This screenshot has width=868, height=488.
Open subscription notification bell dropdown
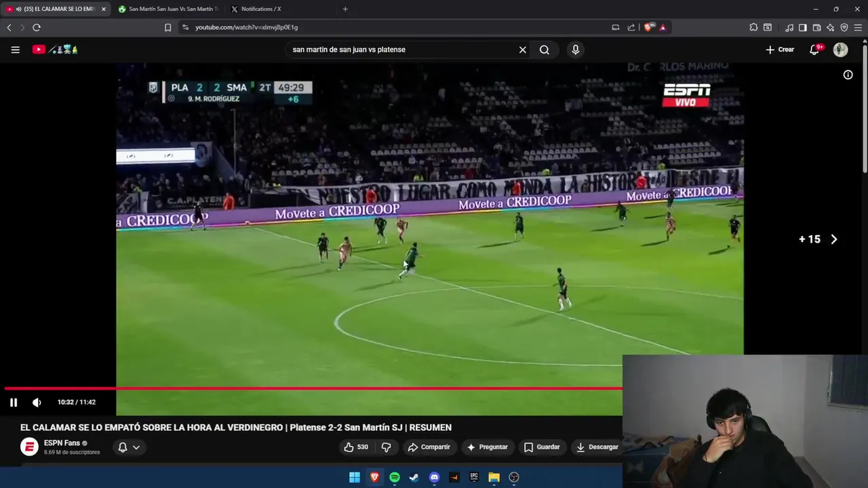[129, 447]
